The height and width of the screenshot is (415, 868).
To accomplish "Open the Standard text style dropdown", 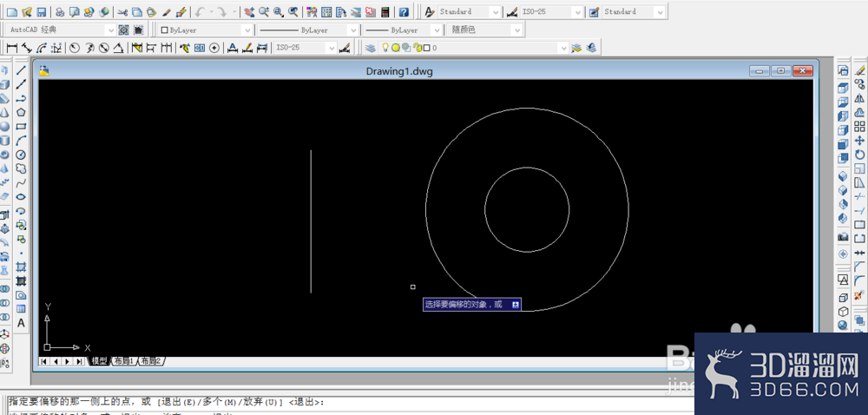I will [470, 11].
